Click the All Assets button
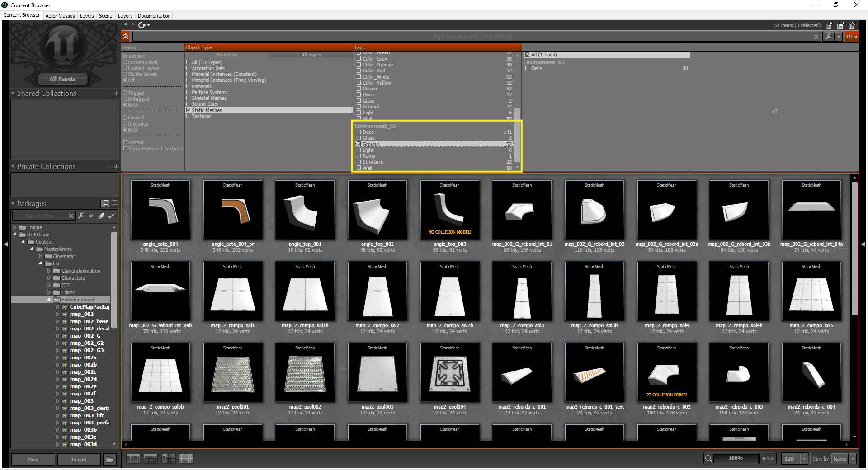This screenshot has width=868, height=470. (x=63, y=79)
